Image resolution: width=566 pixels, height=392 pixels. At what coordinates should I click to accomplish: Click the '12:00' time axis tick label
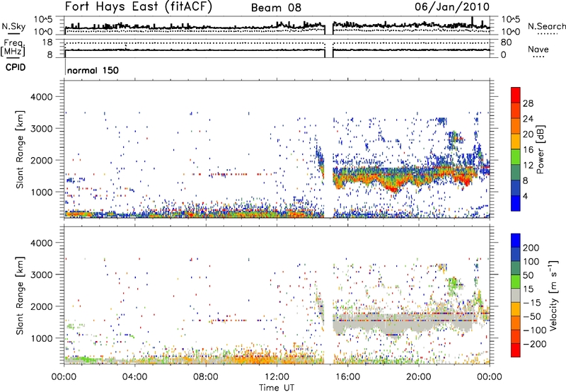277,377
